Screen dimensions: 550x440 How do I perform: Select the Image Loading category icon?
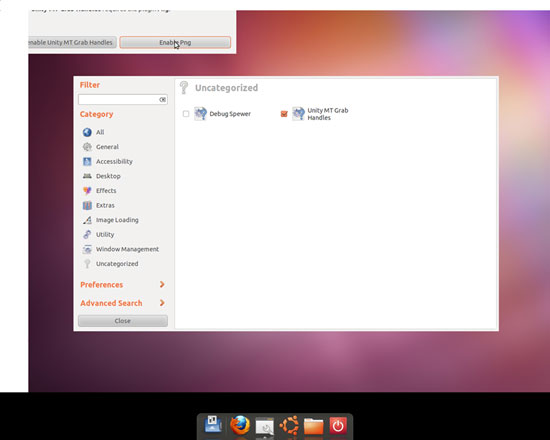pos(87,220)
